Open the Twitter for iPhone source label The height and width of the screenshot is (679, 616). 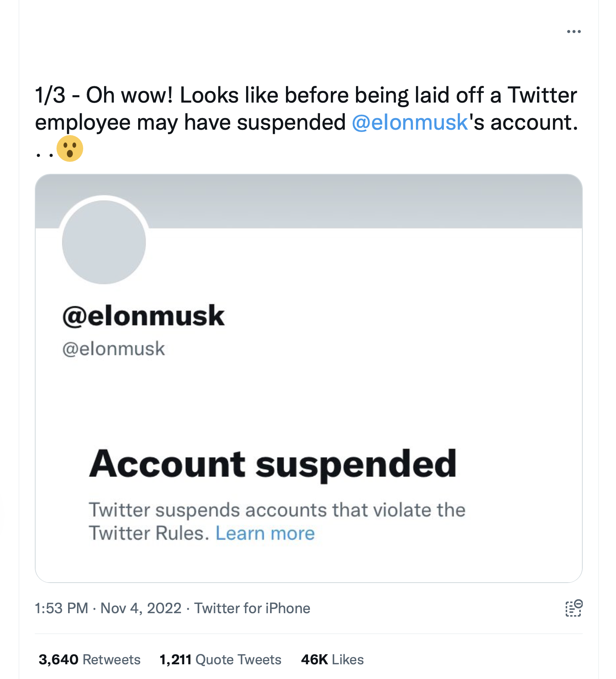(x=252, y=608)
